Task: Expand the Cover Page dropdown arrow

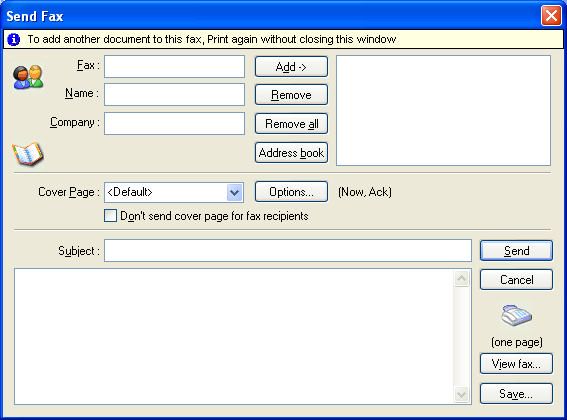Action: point(234,192)
